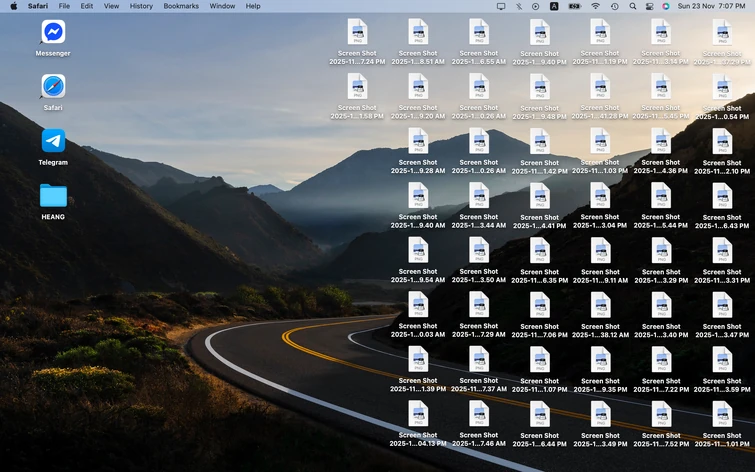The height and width of the screenshot is (472, 755).
Task: Open Time Machine menu bar icon
Action: pyautogui.click(x=614, y=6)
